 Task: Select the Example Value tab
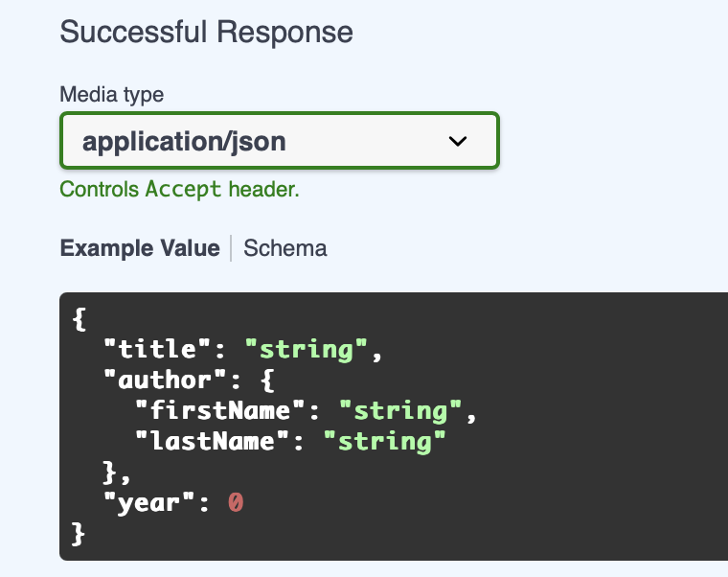click(140, 248)
